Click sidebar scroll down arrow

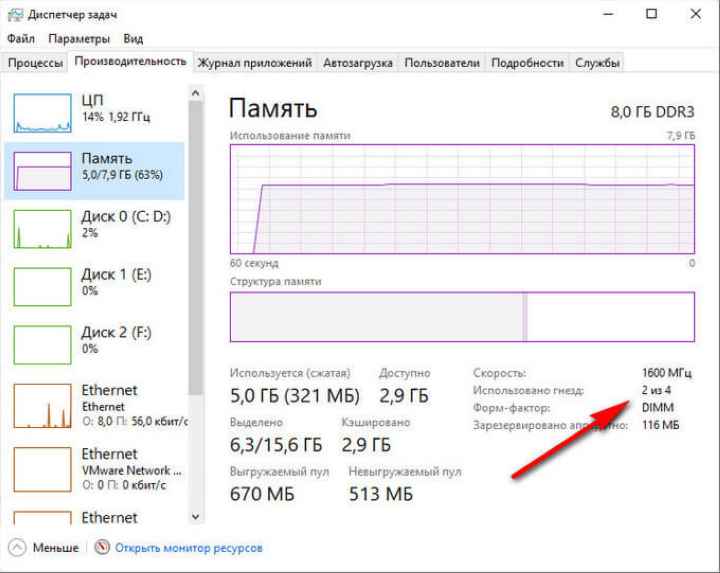click(x=196, y=517)
